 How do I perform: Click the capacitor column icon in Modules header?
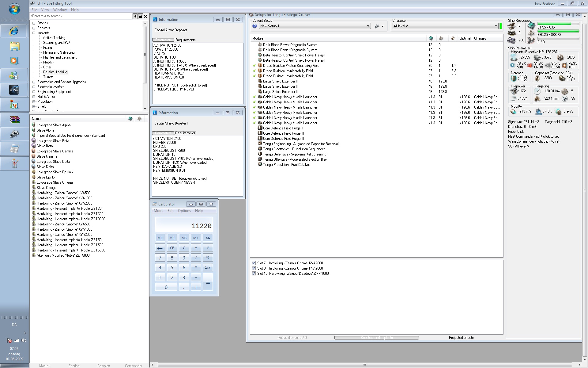pyautogui.click(x=453, y=38)
